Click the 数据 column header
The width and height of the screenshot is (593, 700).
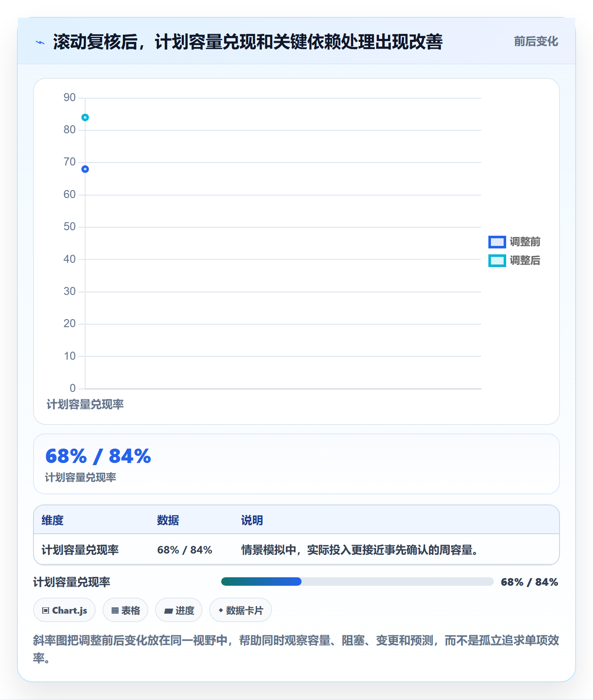click(x=168, y=520)
